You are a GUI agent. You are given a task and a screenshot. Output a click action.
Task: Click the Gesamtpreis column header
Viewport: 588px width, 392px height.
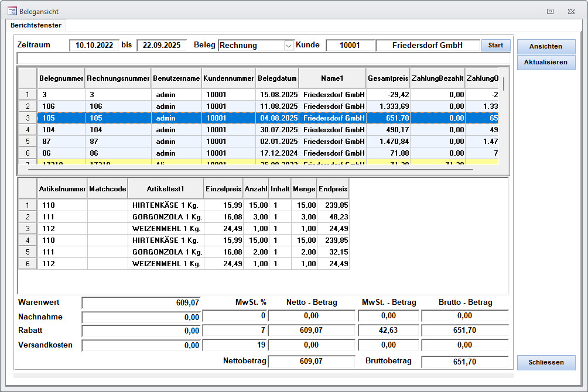pos(387,78)
